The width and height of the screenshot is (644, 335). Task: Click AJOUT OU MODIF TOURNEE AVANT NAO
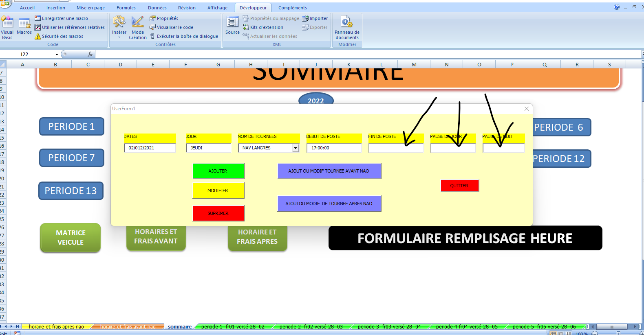[x=329, y=171]
